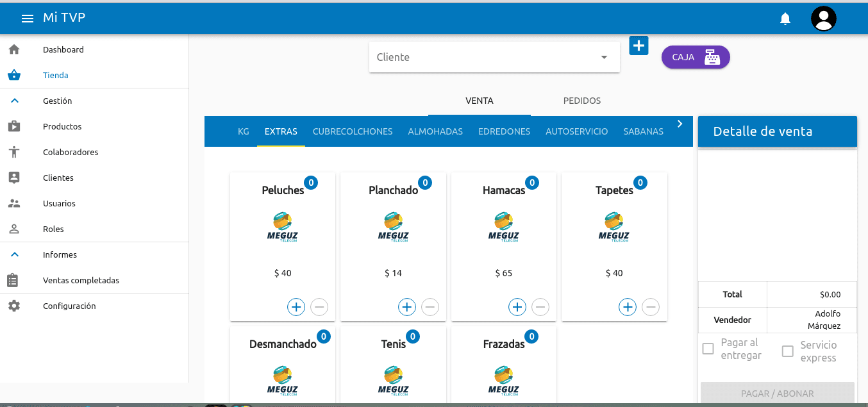This screenshot has height=407, width=868.
Task: Click the Clientes contact icon
Action: (14, 178)
